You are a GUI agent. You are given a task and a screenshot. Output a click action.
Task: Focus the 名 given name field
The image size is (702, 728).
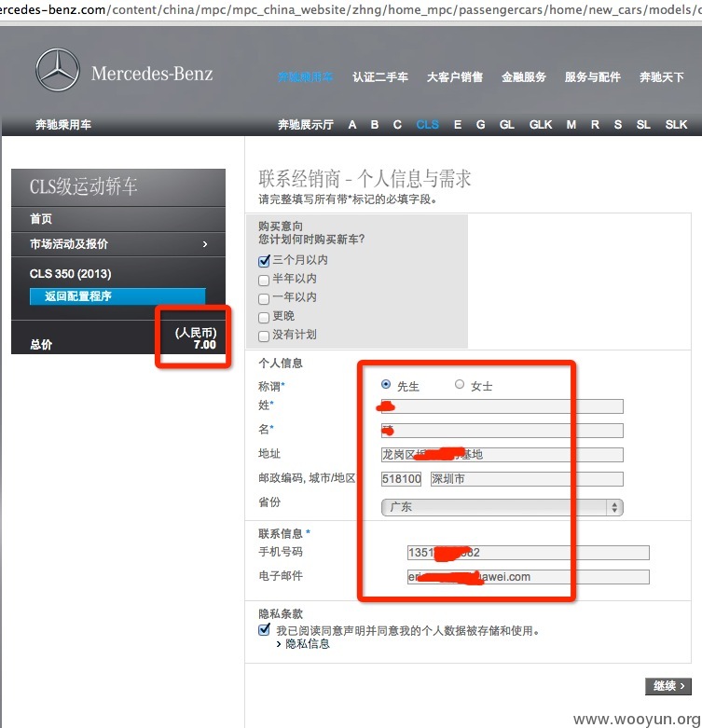coord(502,431)
